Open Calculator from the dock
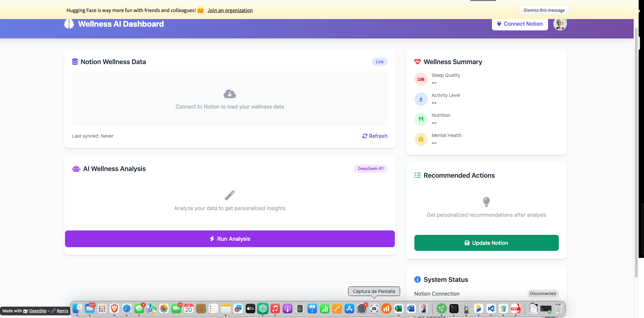Viewport: 644px width, 318px height. 300,309
